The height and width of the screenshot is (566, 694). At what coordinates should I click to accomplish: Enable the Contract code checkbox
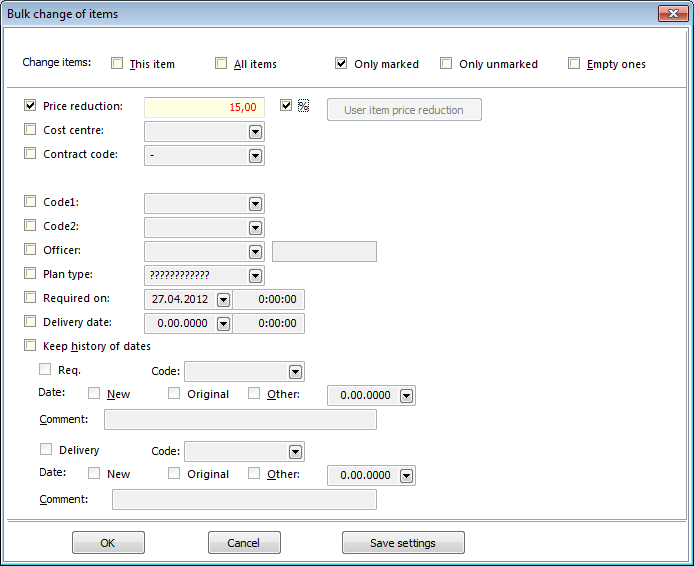click(30, 153)
